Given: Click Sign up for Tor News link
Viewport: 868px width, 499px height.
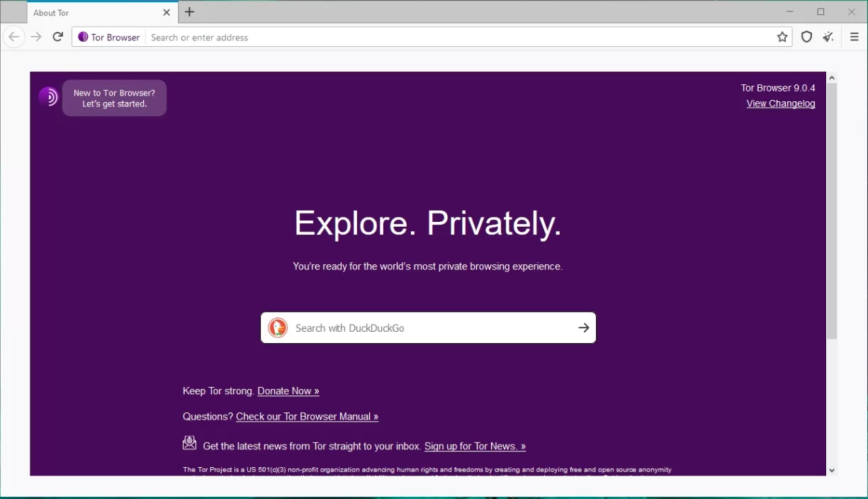Looking at the screenshot, I should [475, 446].
